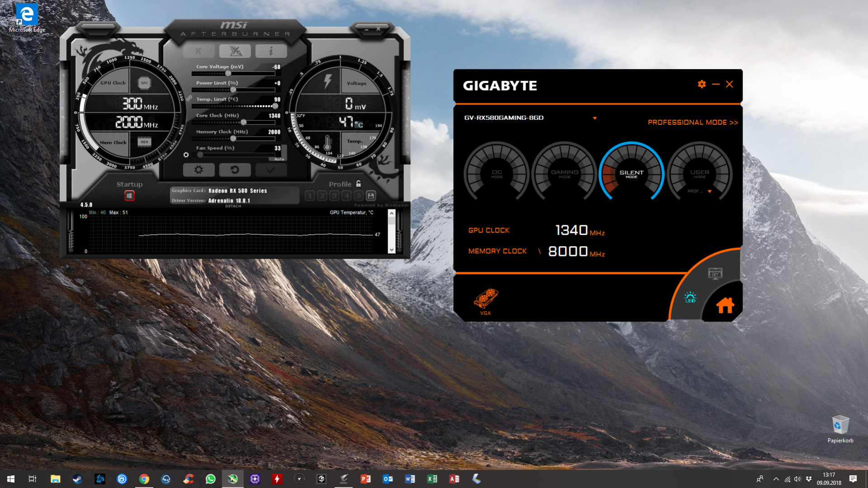Toggle Afterburner Startup with Windows
Image resolution: width=868 pixels, height=488 pixels.
click(129, 196)
